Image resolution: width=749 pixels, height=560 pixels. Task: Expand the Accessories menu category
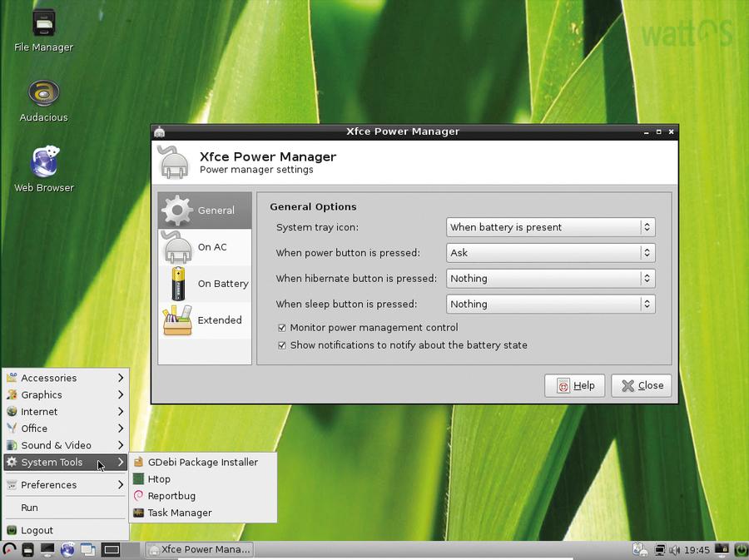coord(66,378)
